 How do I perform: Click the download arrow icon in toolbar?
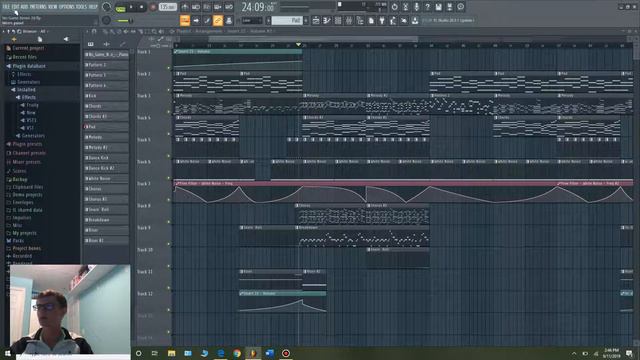[415, 20]
